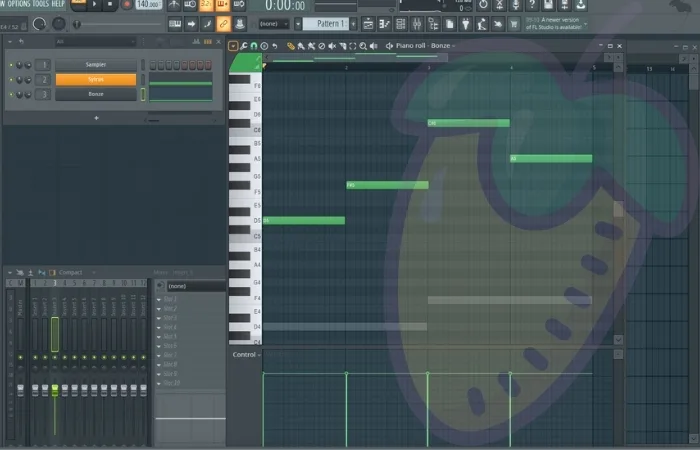Open the Channel rack view icon
Screen dimensions: 700x450
coord(400,24)
